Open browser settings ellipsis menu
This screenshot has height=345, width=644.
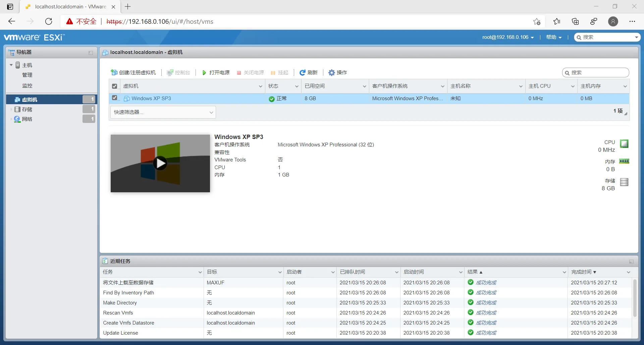click(x=632, y=21)
